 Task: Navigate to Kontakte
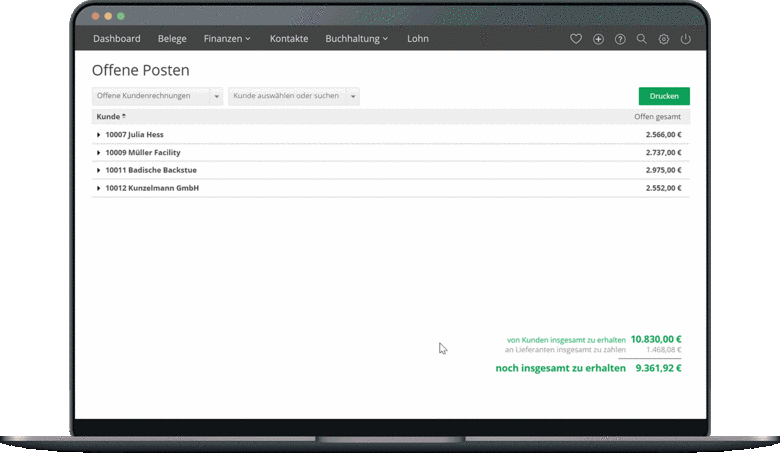(x=289, y=39)
